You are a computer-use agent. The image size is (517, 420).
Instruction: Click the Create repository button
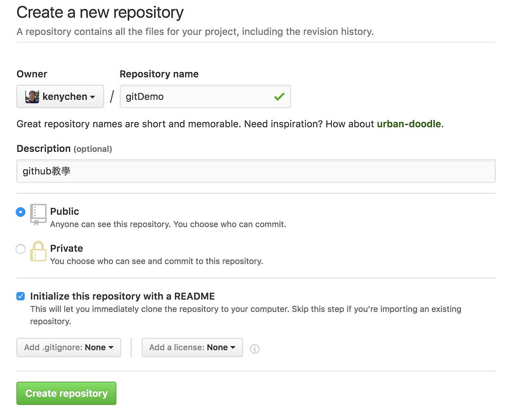[x=66, y=393]
